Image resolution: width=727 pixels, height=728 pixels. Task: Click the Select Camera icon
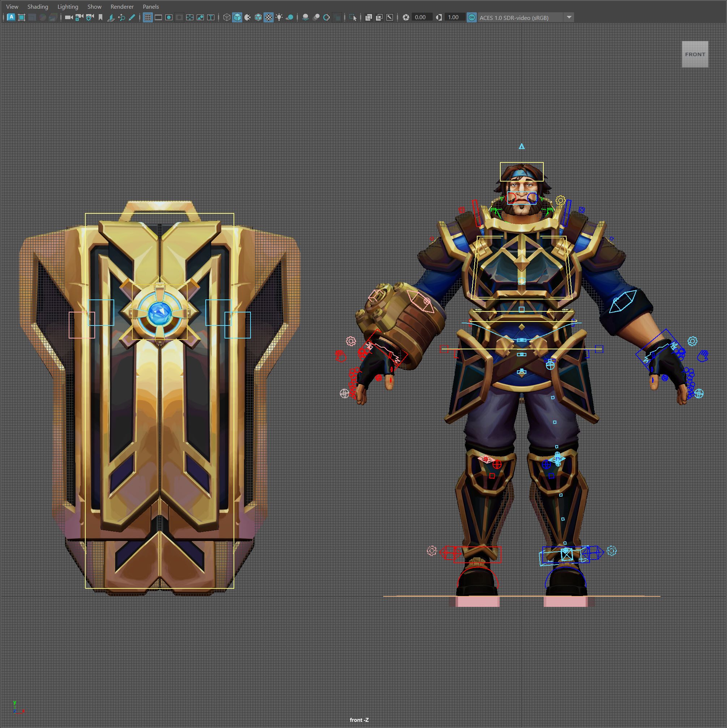pos(69,17)
